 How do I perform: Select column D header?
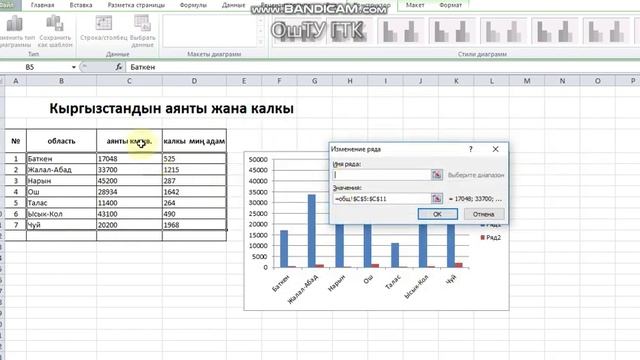[194, 81]
